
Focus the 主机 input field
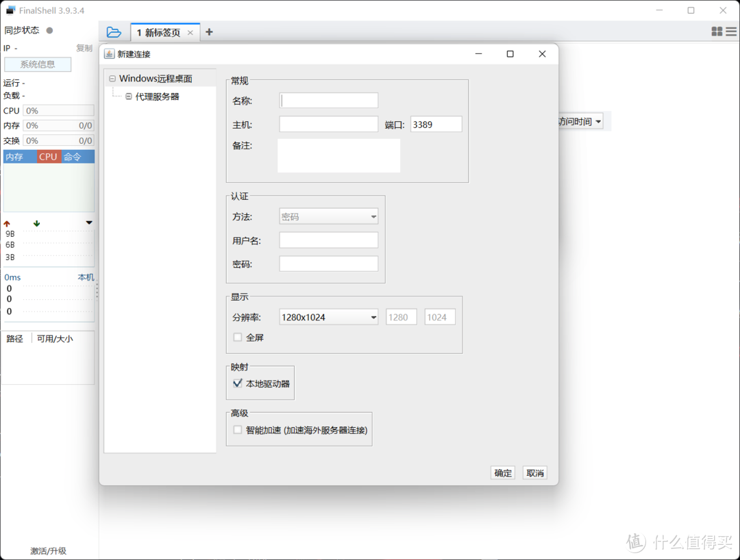328,125
